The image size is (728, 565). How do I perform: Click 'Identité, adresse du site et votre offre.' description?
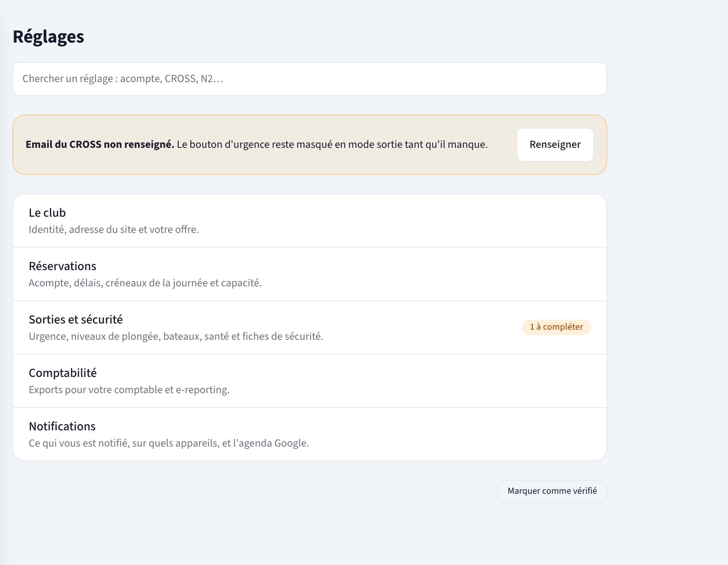[114, 229]
